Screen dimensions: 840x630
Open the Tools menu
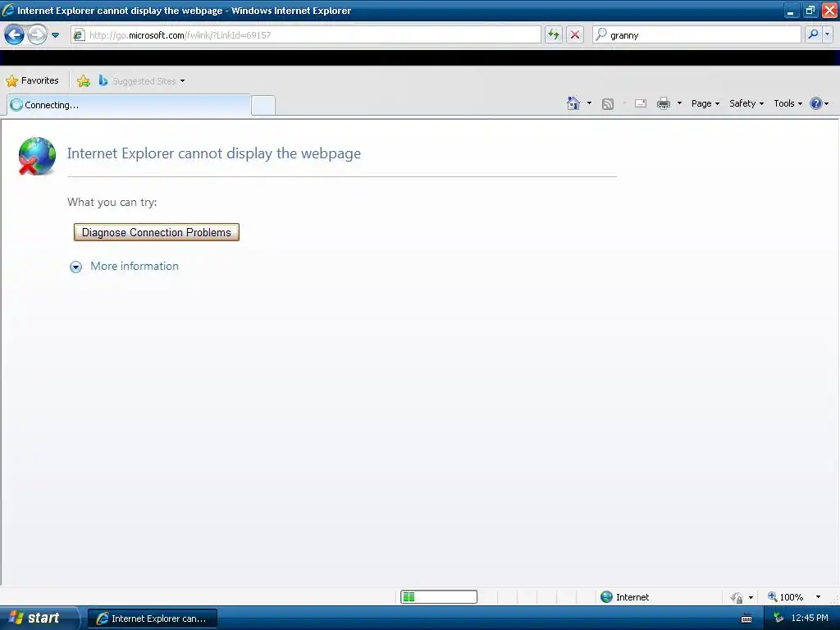click(x=787, y=103)
